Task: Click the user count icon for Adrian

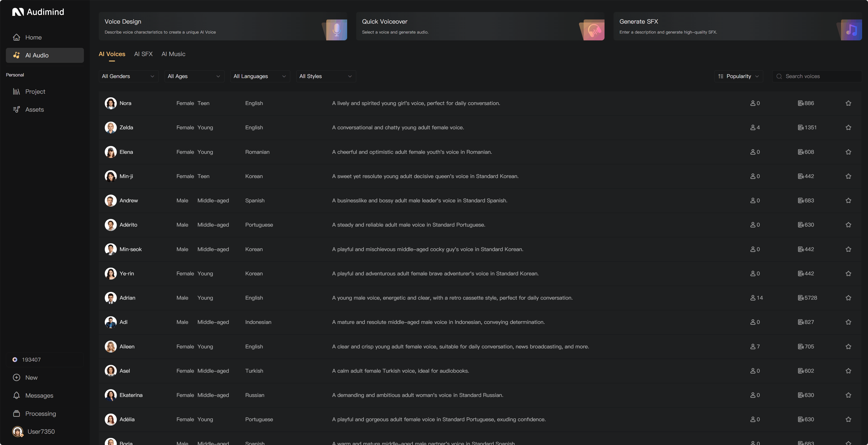Action: pyautogui.click(x=753, y=298)
